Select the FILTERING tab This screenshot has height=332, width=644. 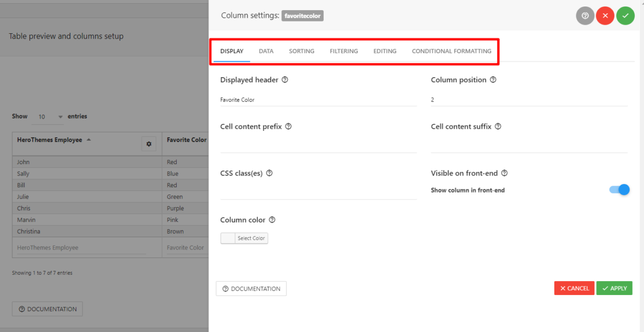coord(344,51)
